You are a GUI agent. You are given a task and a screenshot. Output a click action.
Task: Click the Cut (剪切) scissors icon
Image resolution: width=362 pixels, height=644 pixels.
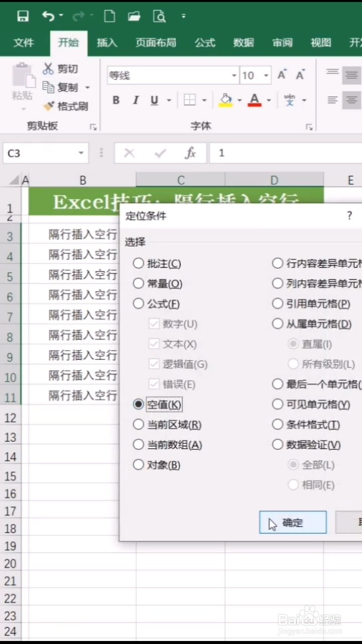48,68
